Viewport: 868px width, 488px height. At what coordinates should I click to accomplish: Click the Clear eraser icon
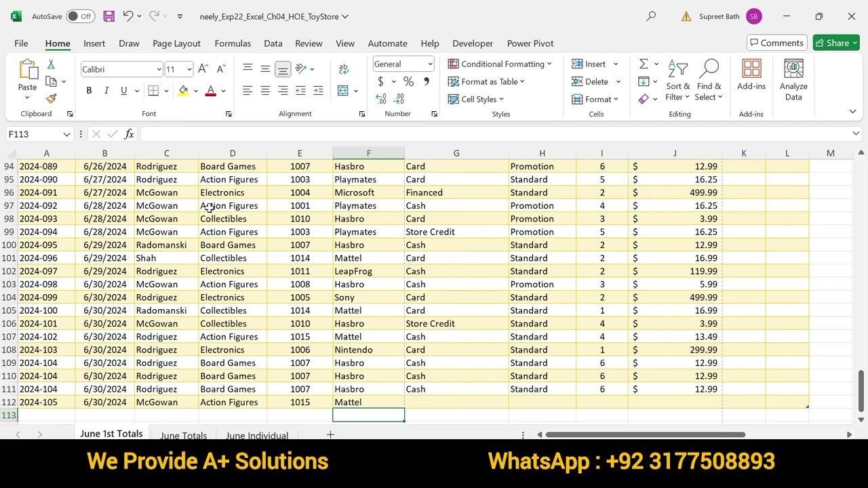coord(644,99)
